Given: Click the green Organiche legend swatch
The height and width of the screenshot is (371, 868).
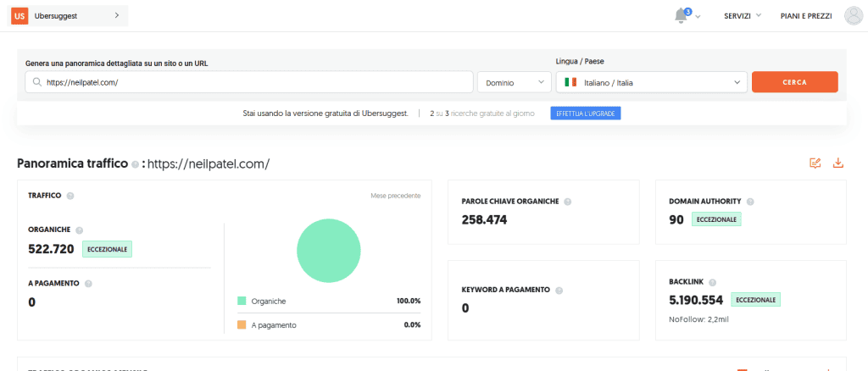Looking at the screenshot, I should click(242, 301).
